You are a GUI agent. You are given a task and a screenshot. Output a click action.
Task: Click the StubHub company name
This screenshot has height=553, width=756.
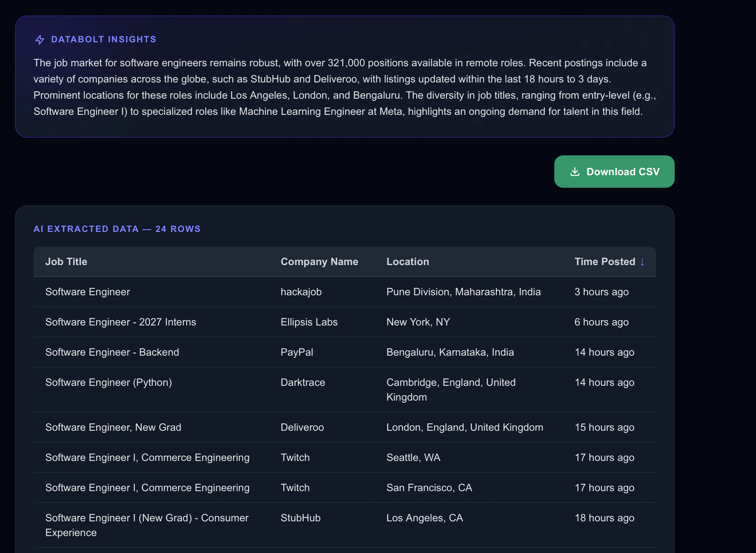pos(300,518)
